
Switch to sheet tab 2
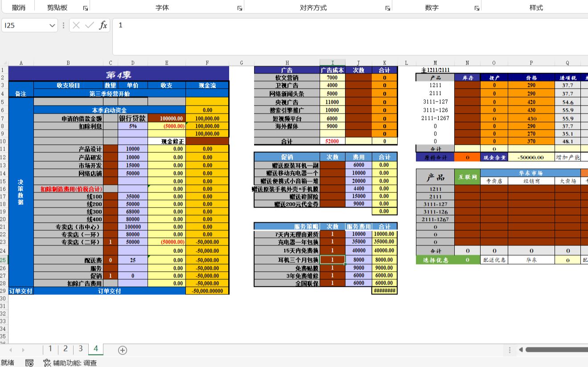66,349
